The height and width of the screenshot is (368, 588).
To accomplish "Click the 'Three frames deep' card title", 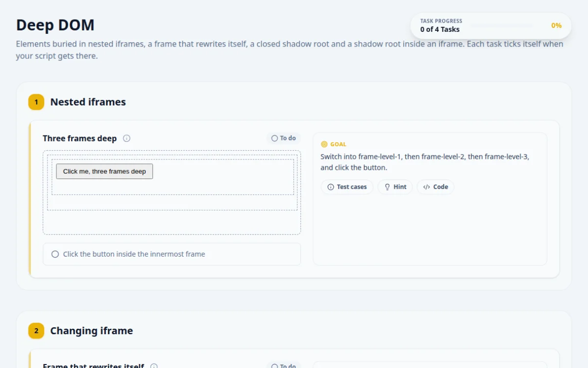I will point(80,138).
